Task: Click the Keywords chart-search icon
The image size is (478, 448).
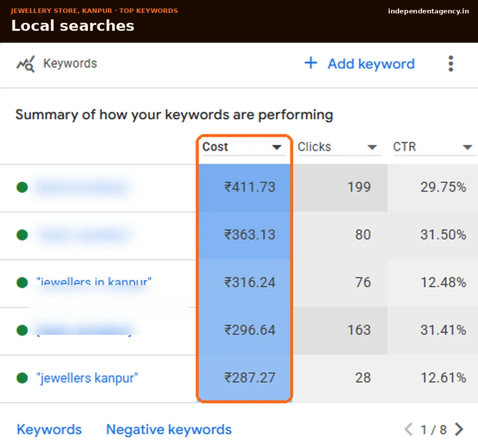Action: coord(26,64)
